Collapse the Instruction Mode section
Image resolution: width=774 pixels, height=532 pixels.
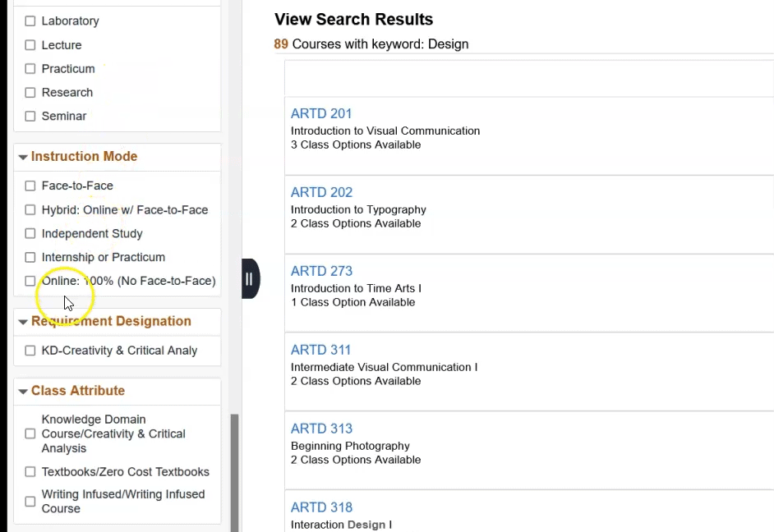[x=23, y=157]
